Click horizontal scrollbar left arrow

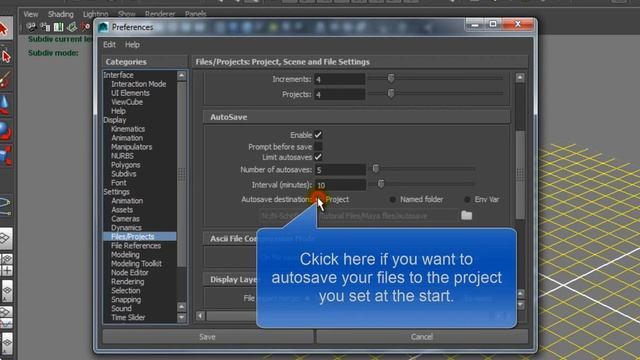(x=200, y=316)
